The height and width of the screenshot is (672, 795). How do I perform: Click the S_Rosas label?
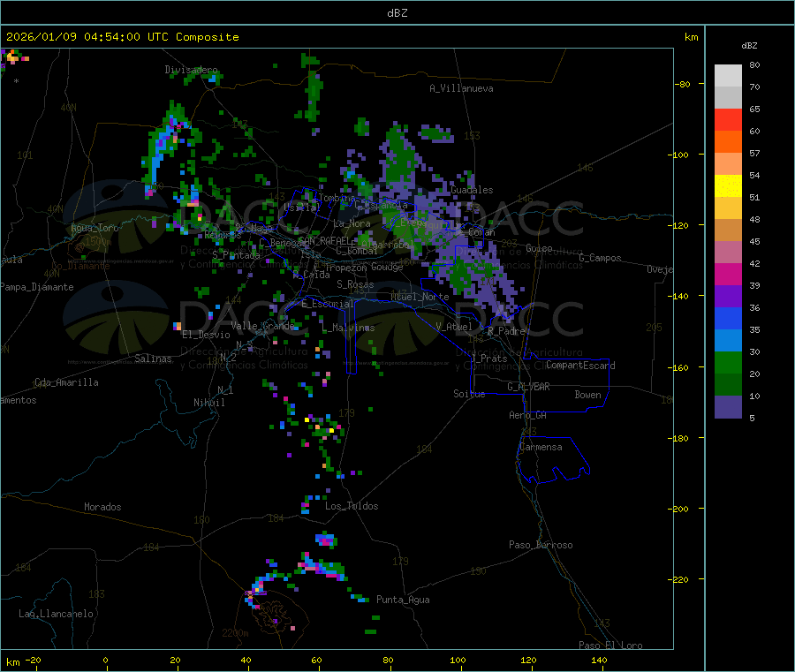click(x=355, y=284)
